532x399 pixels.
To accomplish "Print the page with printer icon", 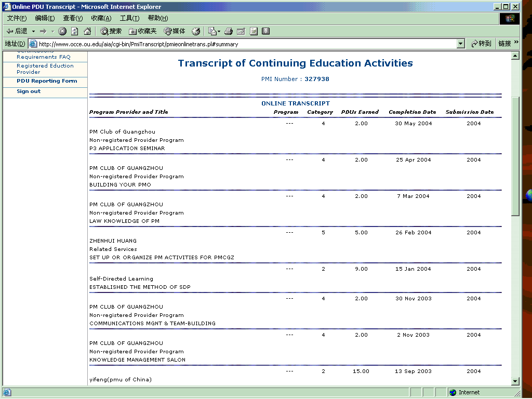I will [229, 31].
